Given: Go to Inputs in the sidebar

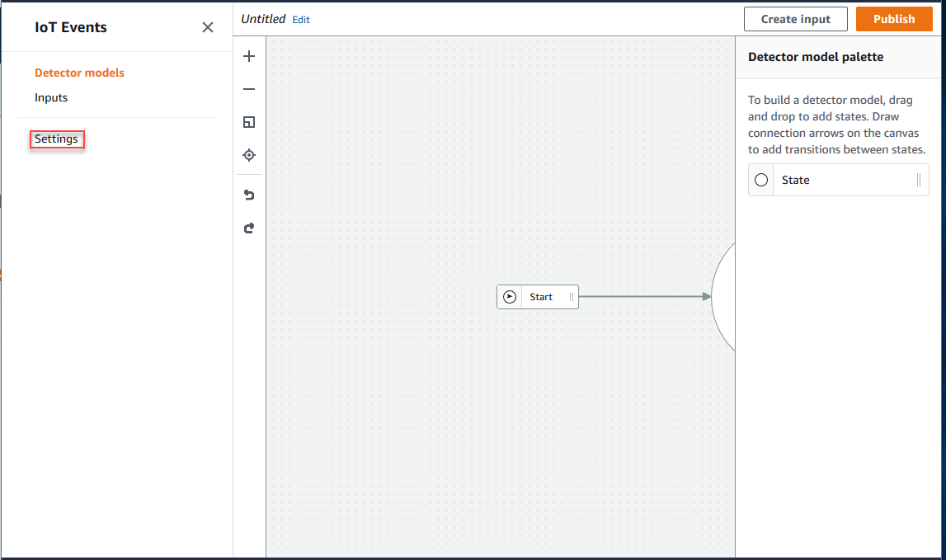Looking at the screenshot, I should [51, 97].
